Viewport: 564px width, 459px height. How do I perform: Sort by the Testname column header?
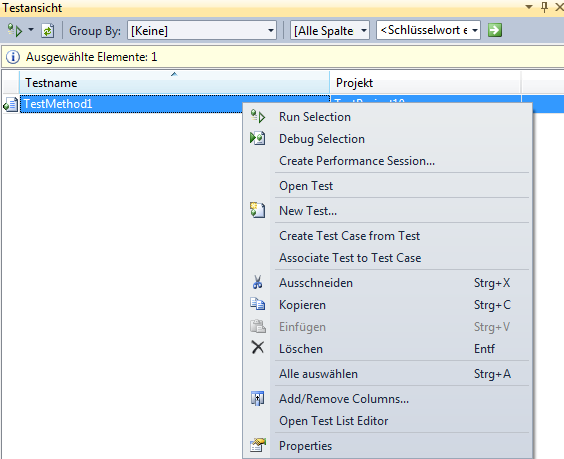174,82
